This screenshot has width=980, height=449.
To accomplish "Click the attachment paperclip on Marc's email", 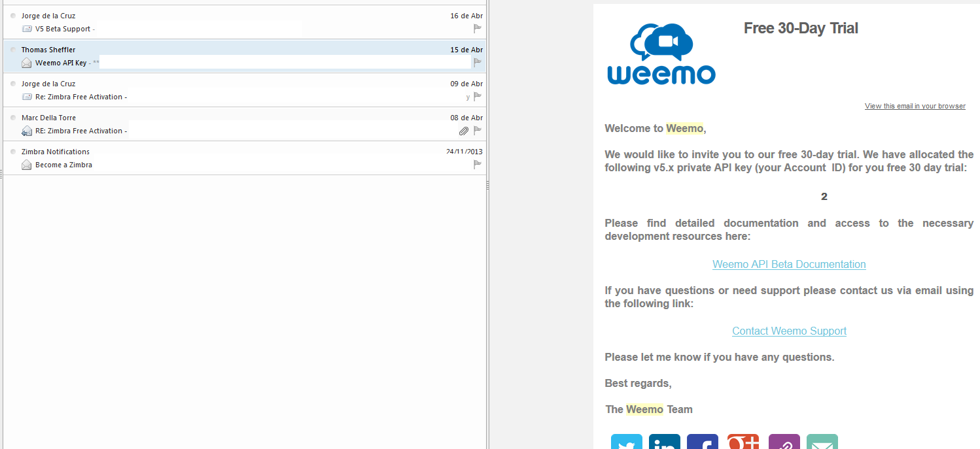I will tap(464, 131).
